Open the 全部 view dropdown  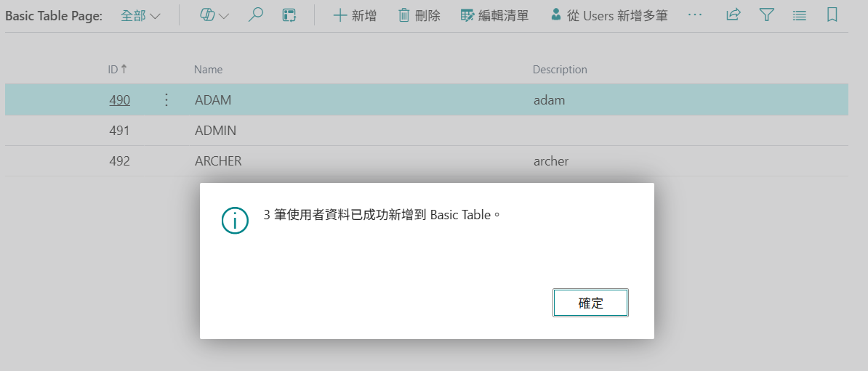[x=140, y=15]
